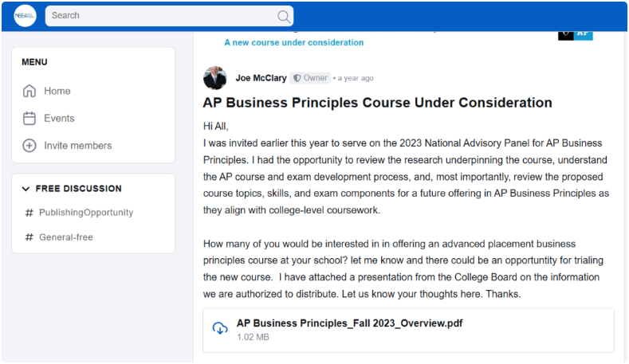Screen dimensions: 629x364
Task: Open the 'A new course under consideration' link
Action: (293, 42)
